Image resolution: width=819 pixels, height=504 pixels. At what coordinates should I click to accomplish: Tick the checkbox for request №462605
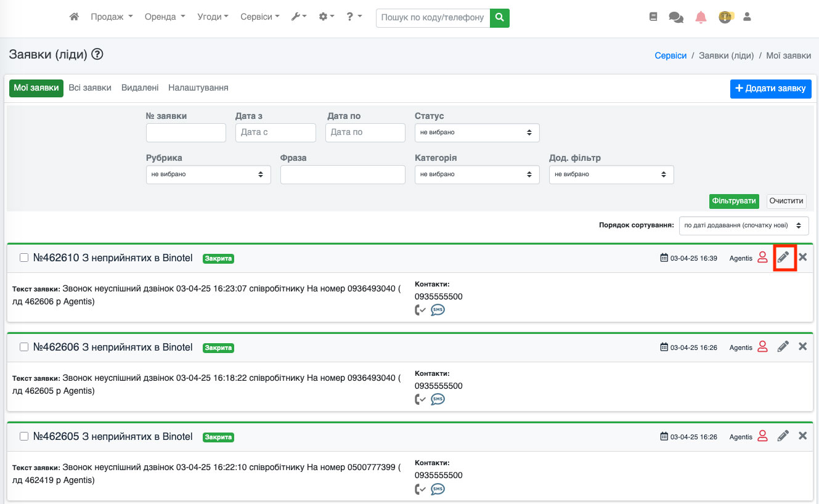[x=24, y=437]
